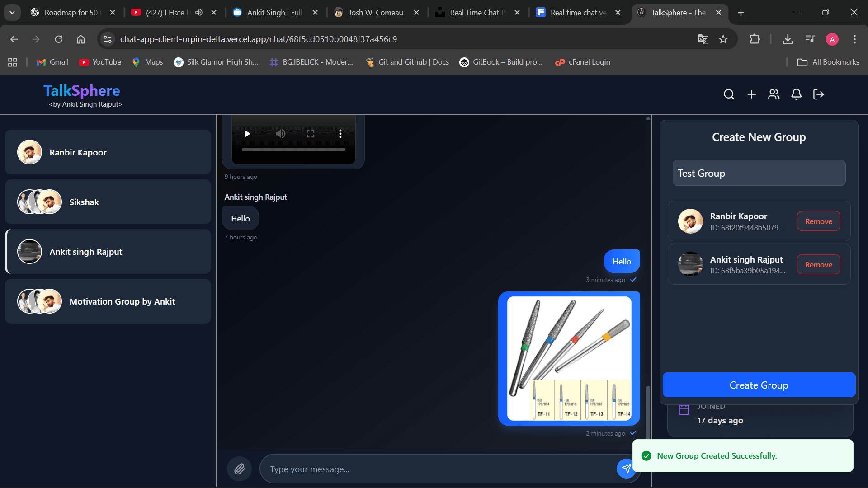Remove Ranbir Kapoor from the new group
This screenshot has width=868, height=488.
[x=818, y=221]
